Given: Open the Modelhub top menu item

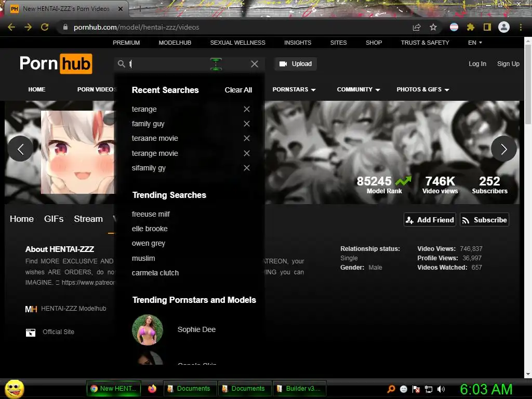Looking at the screenshot, I should tap(175, 43).
